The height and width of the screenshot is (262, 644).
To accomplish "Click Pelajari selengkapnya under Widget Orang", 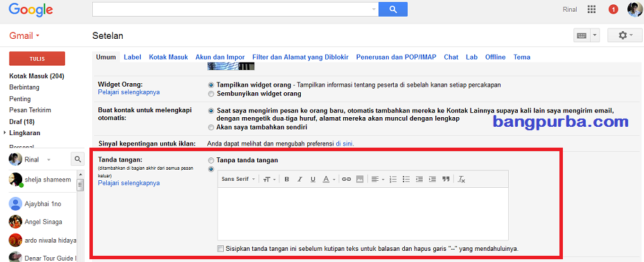I will pyautogui.click(x=128, y=92).
